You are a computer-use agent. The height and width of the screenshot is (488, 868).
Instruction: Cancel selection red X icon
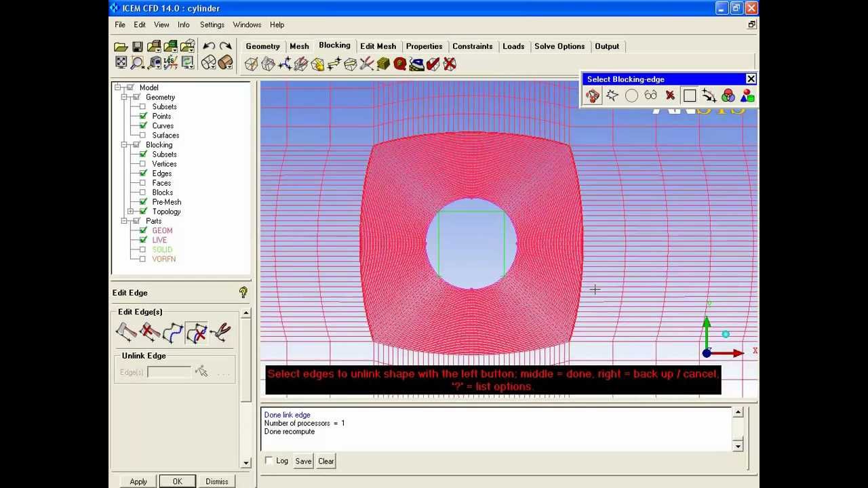[x=670, y=96]
